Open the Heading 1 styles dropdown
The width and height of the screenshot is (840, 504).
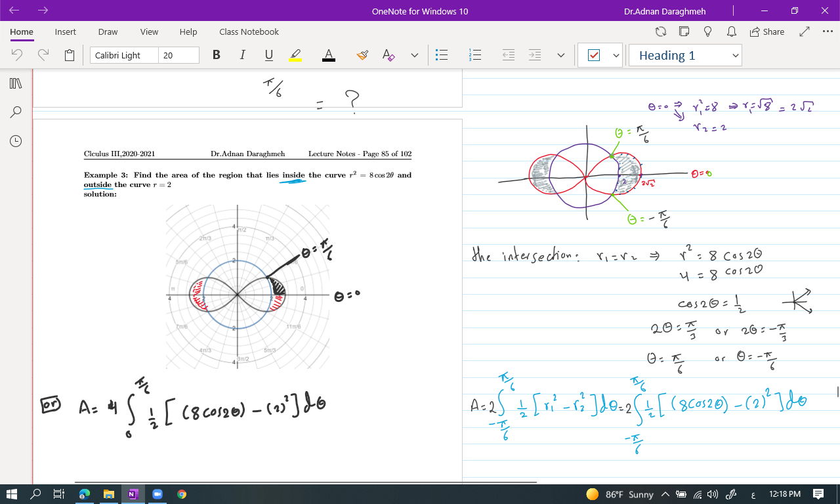pos(685,56)
